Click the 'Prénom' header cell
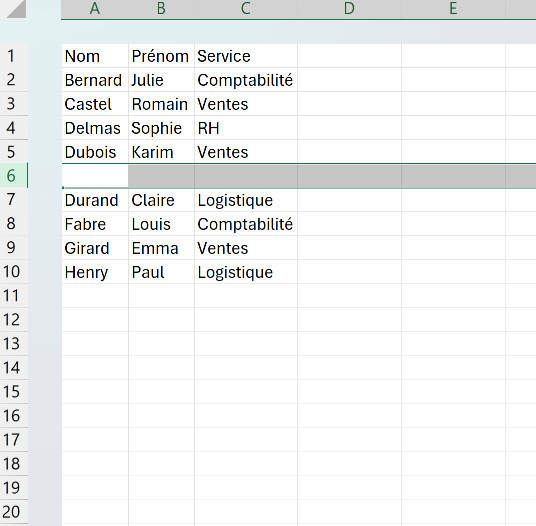The width and height of the screenshot is (536, 526). pyautogui.click(x=161, y=56)
